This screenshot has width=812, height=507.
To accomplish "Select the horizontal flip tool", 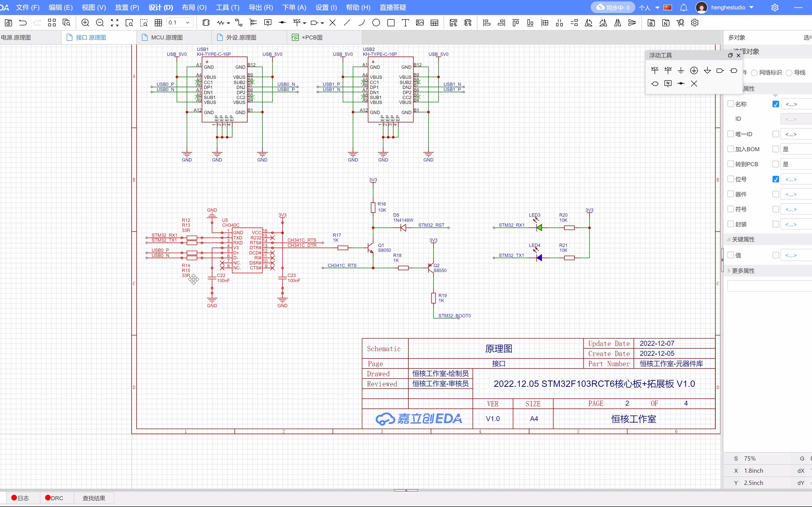I will pyautogui.click(x=617, y=23).
